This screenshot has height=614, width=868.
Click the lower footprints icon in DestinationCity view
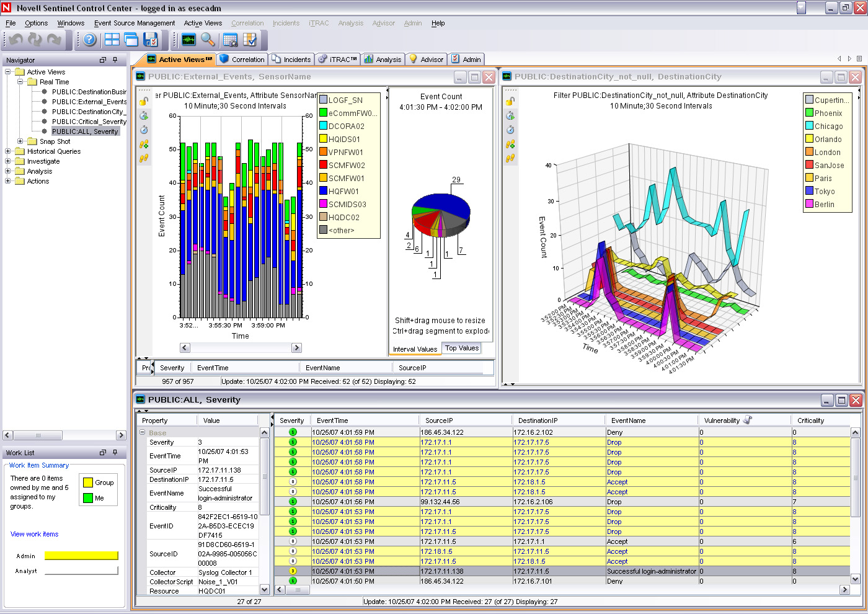[510, 158]
